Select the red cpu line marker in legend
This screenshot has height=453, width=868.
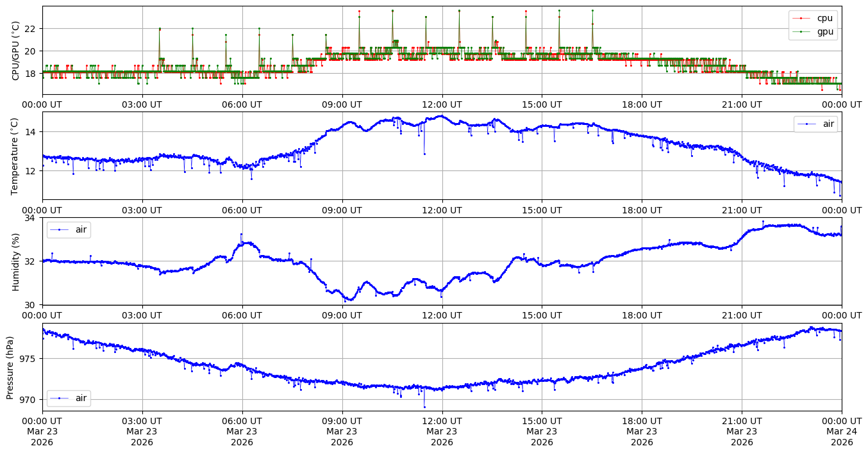pos(805,18)
